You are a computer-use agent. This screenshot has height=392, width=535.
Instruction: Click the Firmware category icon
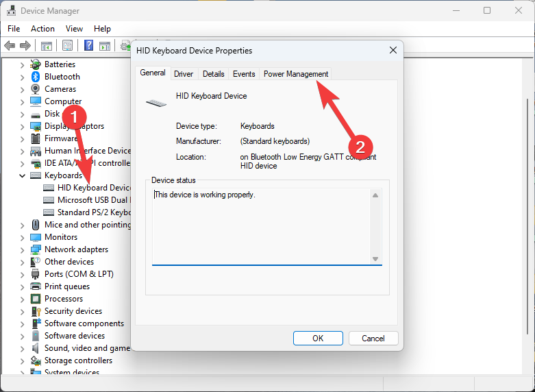click(36, 138)
